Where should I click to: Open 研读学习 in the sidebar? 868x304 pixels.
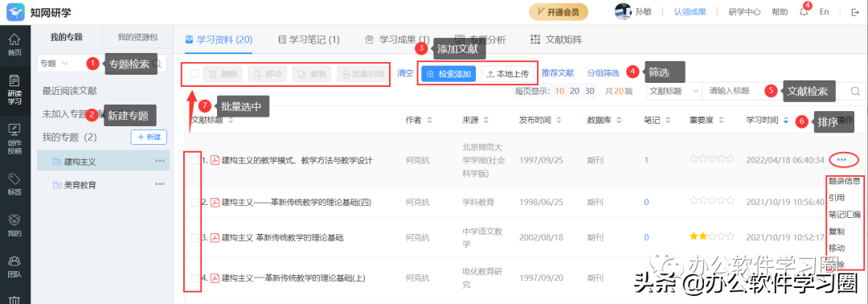tap(15, 90)
